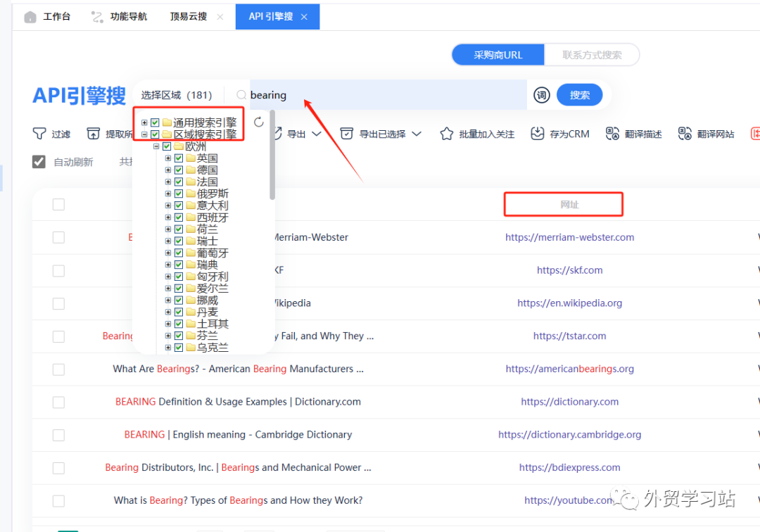Click the 批量加入关注 star icon
This screenshot has height=532, width=760.
[x=446, y=133]
